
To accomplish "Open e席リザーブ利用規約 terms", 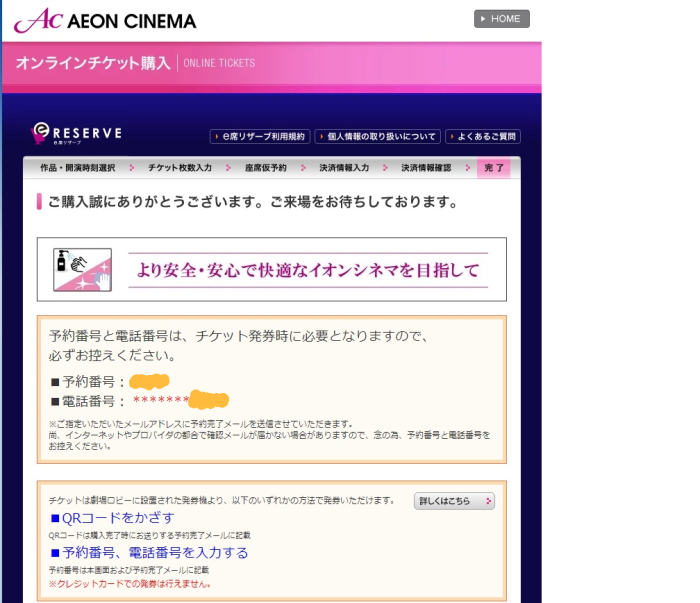I will [259, 136].
